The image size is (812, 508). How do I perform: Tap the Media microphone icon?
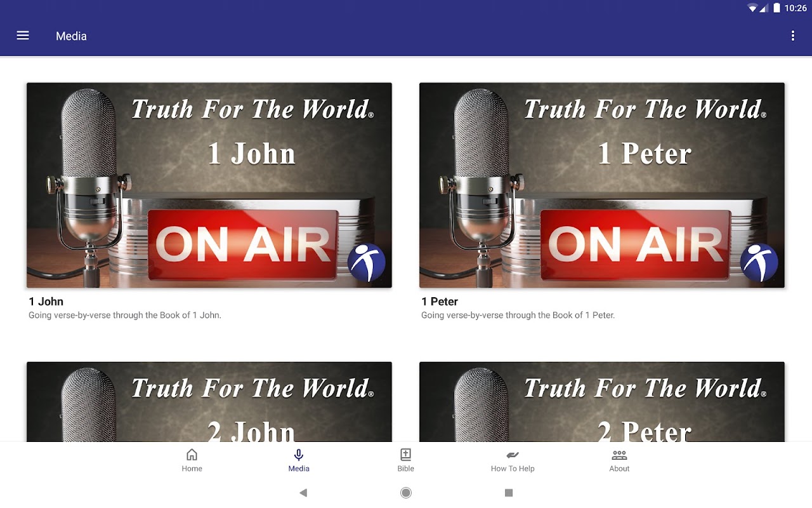pyautogui.click(x=299, y=455)
